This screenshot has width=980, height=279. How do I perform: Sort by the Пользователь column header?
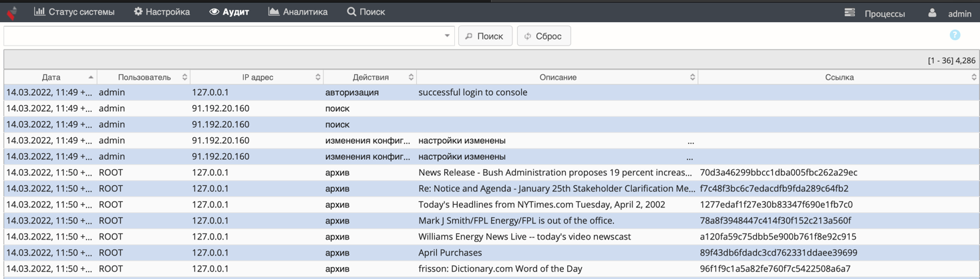144,77
